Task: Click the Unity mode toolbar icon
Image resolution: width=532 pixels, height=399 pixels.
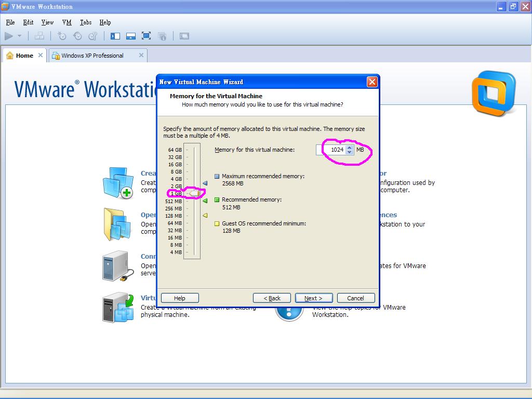Action: (x=162, y=36)
